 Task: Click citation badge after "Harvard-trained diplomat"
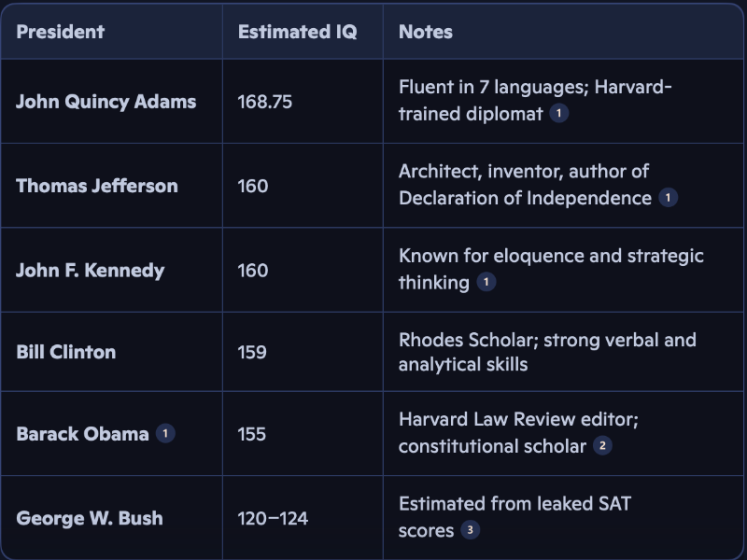pos(559,114)
